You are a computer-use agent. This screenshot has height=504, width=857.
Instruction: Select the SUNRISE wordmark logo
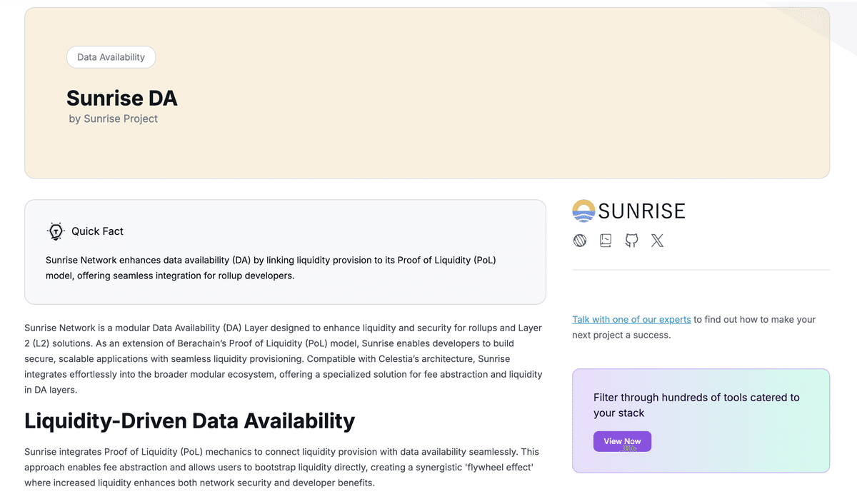coord(641,211)
